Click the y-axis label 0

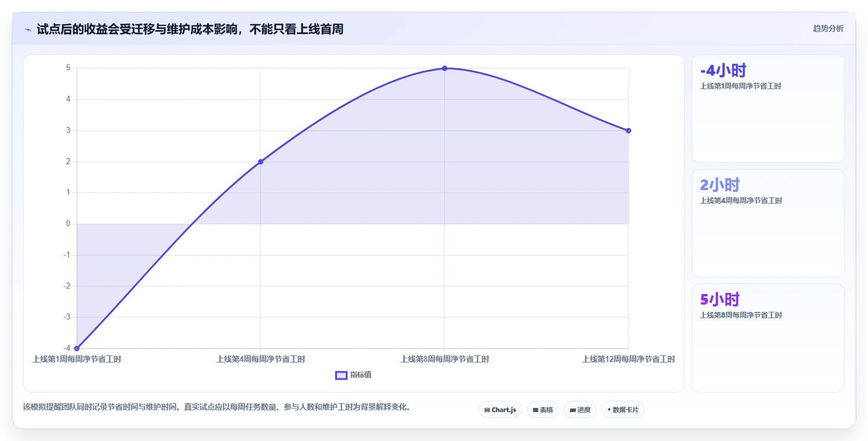point(68,224)
